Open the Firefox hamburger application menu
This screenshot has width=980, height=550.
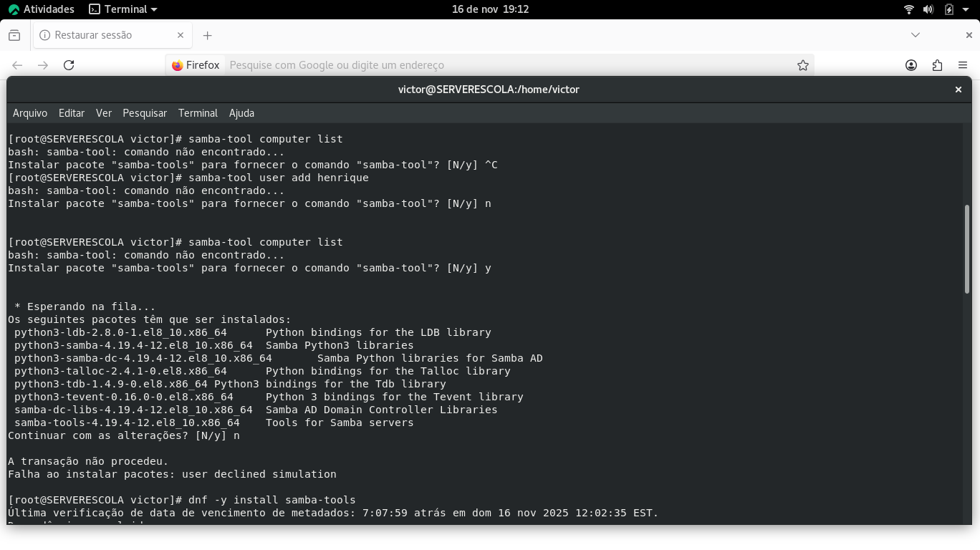[963, 65]
